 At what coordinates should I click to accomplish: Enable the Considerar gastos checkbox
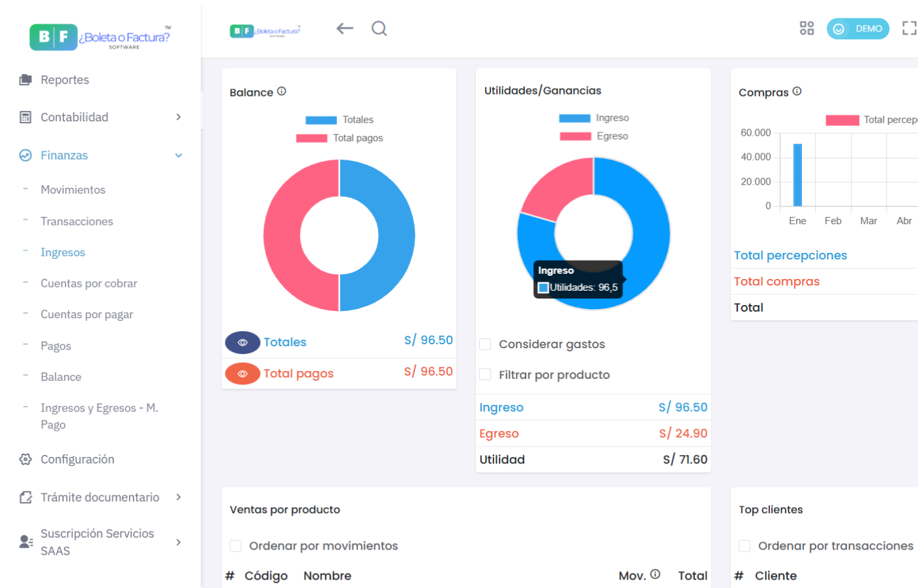(485, 344)
